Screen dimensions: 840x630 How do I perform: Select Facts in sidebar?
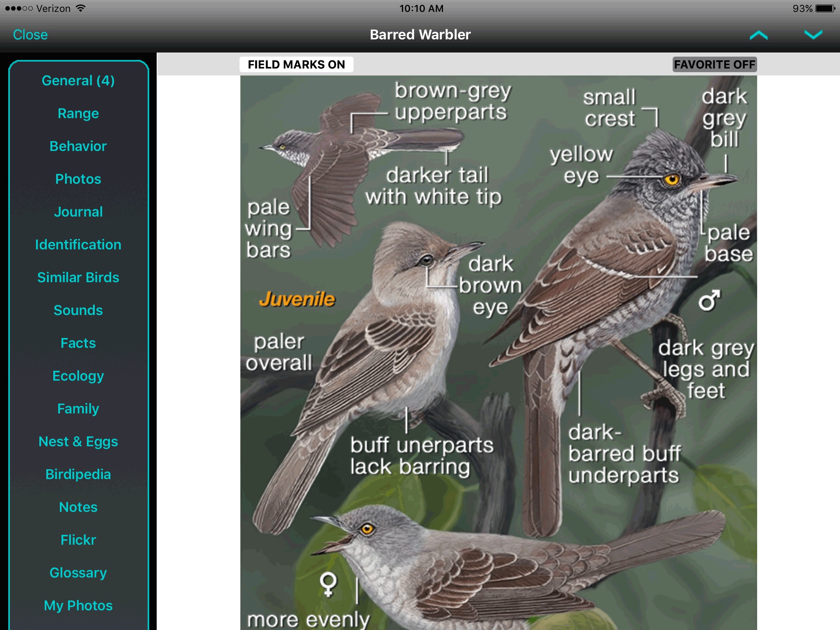pyautogui.click(x=78, y=343)
